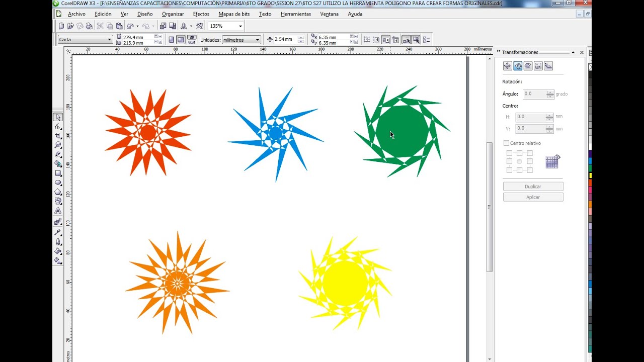This screenshot has width=644, height=362.
Task: Enable the Centro relativo checkbox
Action: point(507,143)
